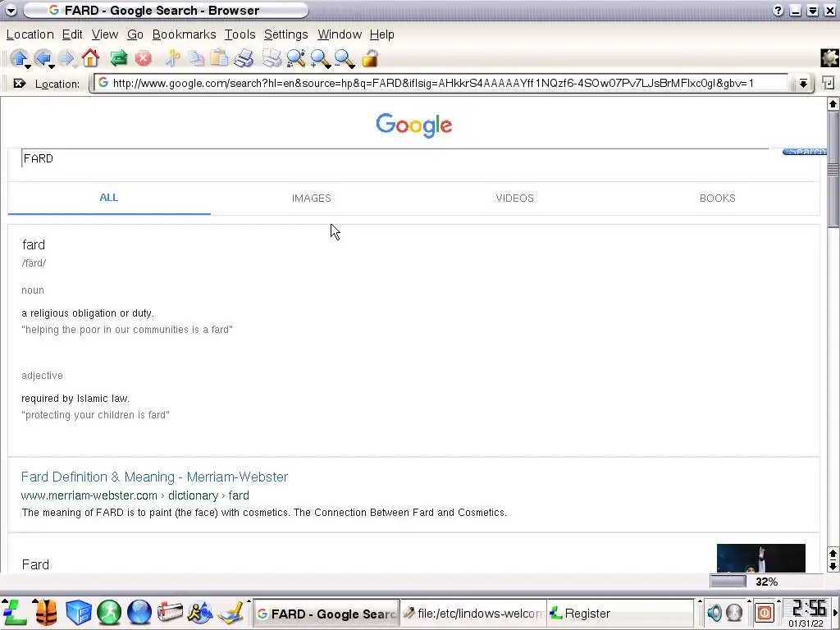Click in the FARD search input field
The height and width of the screenshot is (630, 840).
[395, 158]
